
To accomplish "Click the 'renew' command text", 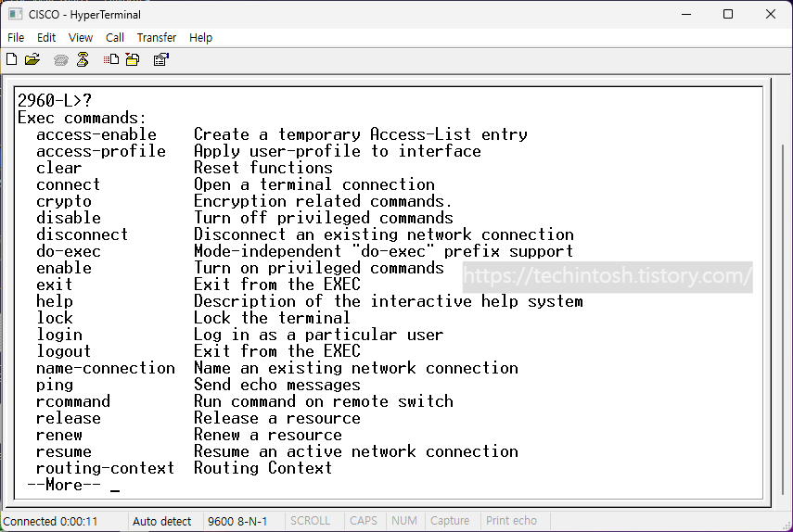I will (x=58, y=435).
